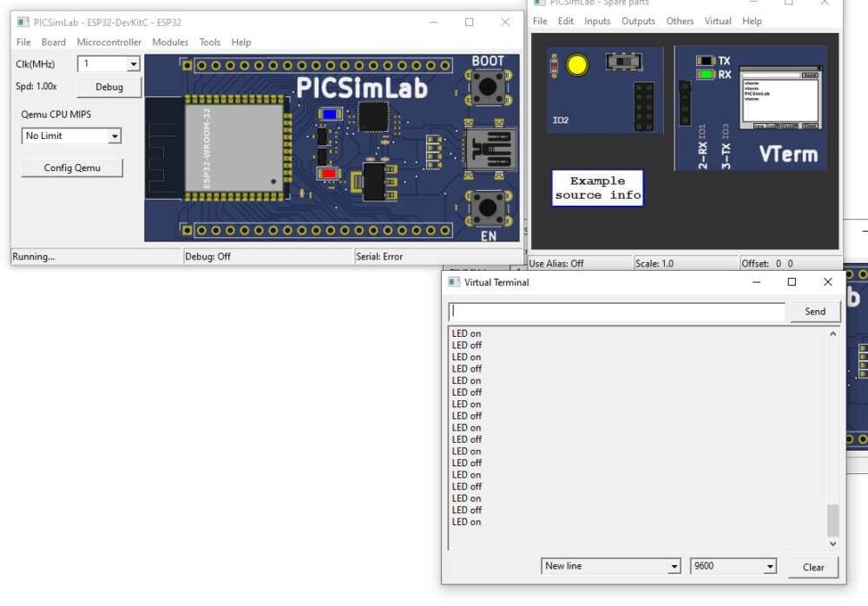
Task: Click the blue LED on the ESP32 board
Action: [330, 114]
